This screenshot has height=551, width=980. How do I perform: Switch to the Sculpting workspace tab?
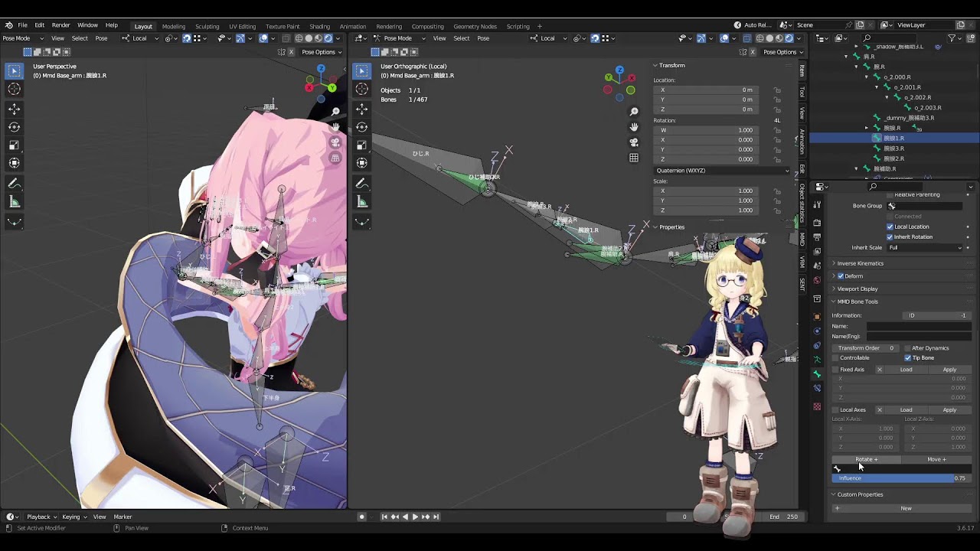[x=207, y=26]
